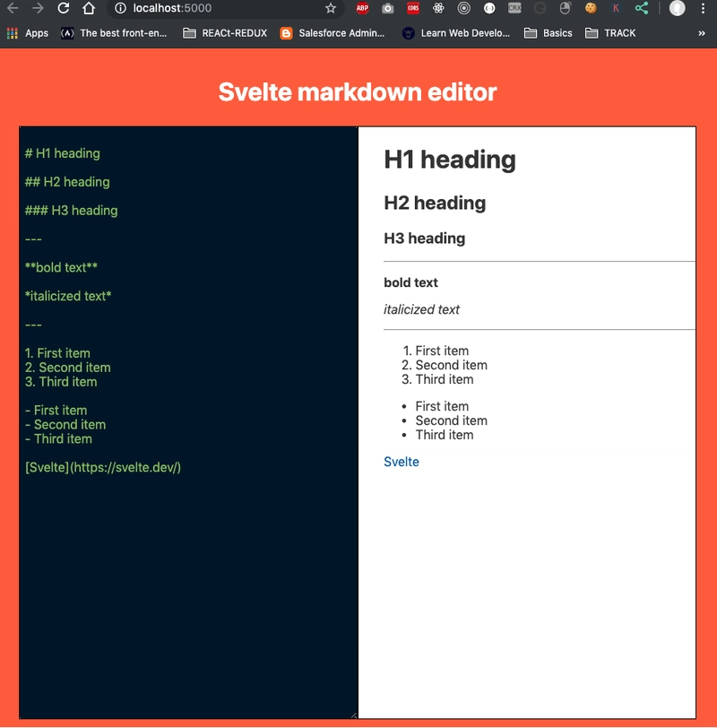Go forward with the browser forward arrow
The width and height of the screenshot is (717, 728).
[38, 8]
